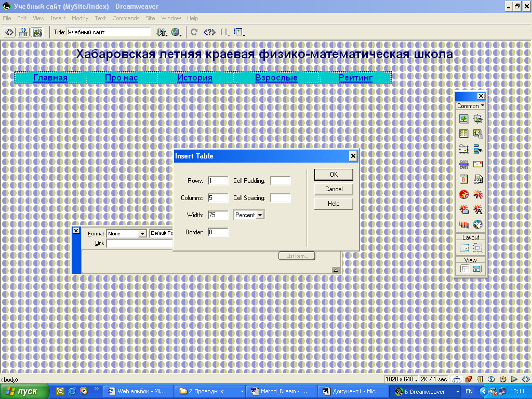Choose the Insert Tabular Data icon
The image size is (532, 399).
tap(478, 134)
